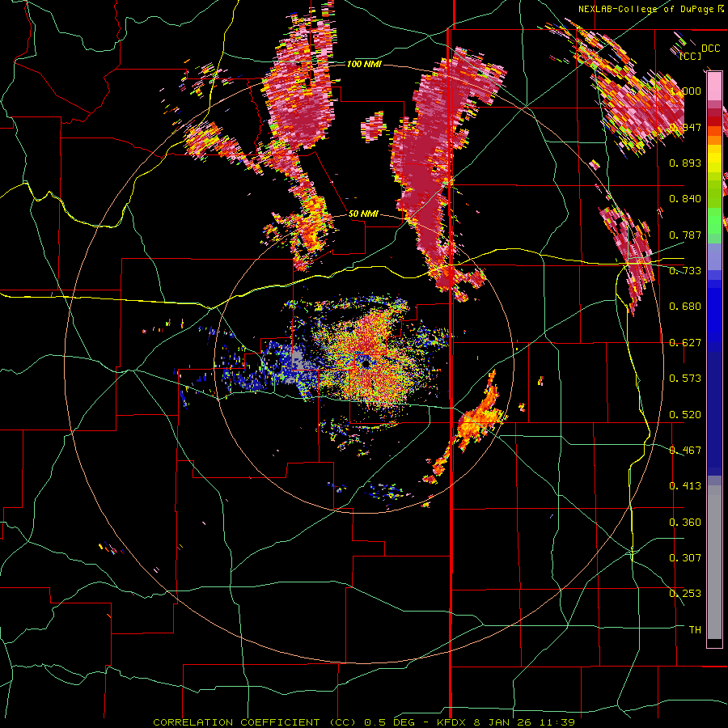This screenshot has height=728, width=728.
Task: Pick the light pink top color bar segment
Action: [x=714, y=87]
